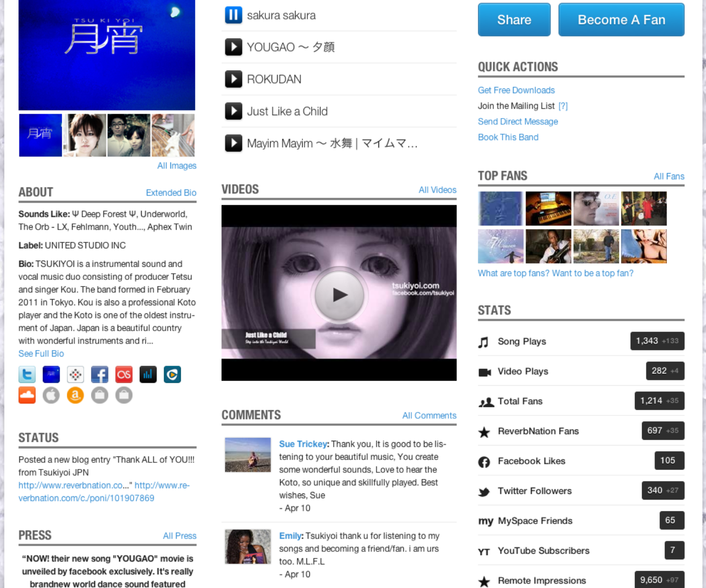Start the Just Like a Child video
The height and width of the screenshot is (588, 706).
coord(339,294)
